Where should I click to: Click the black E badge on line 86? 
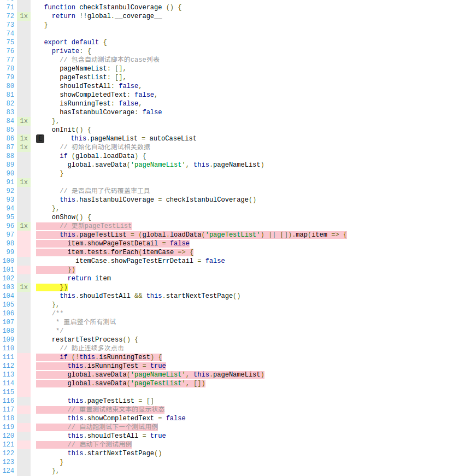40,139
